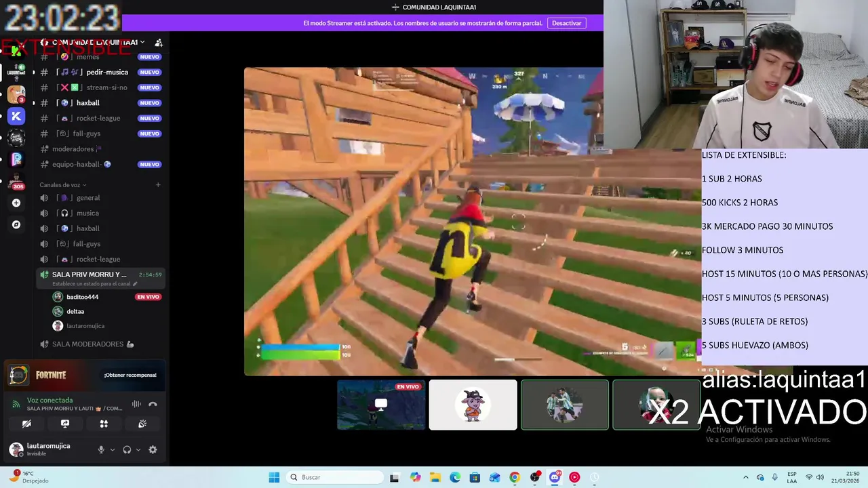
Task: Disconnect from voice with hang-up icon
Action: point(153,404)
